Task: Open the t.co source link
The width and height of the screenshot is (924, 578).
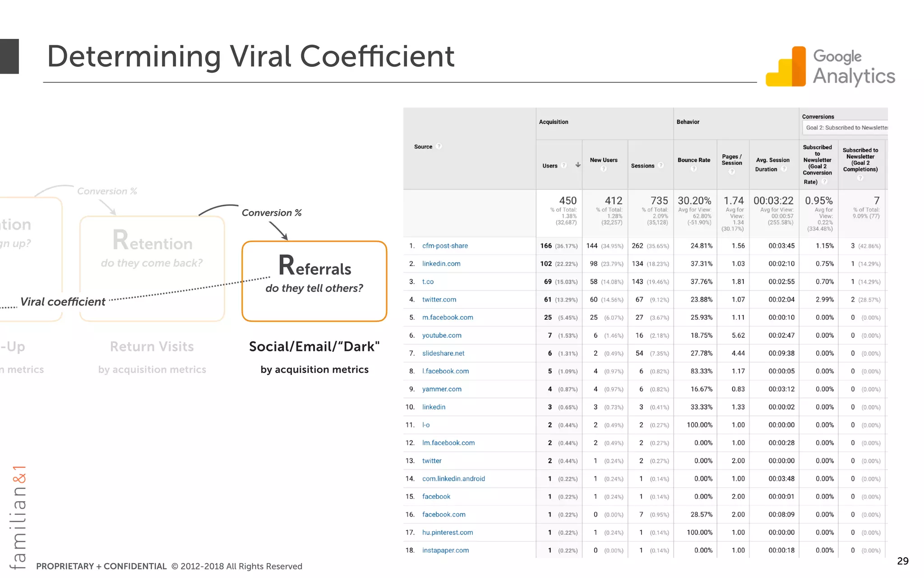Action: (428, 282)
